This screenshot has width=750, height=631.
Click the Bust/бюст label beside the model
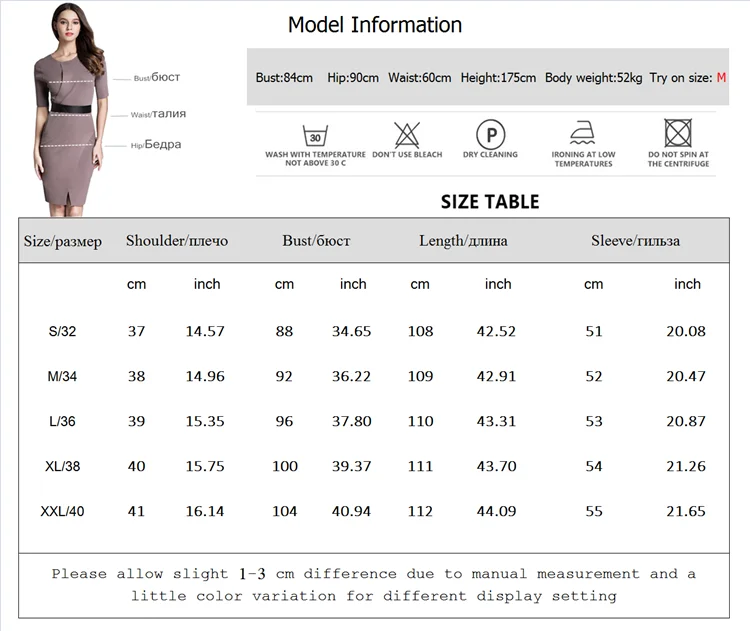(157, 77)
